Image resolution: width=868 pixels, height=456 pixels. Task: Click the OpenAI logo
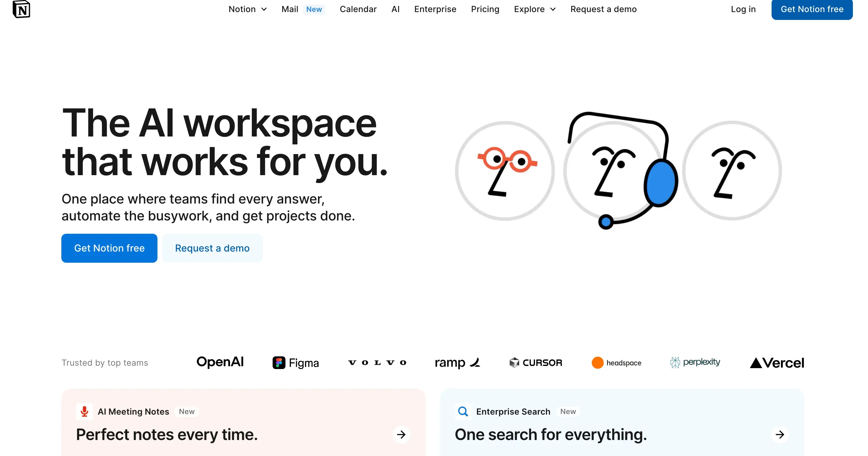pyautogui.click(x=220, y=362)
